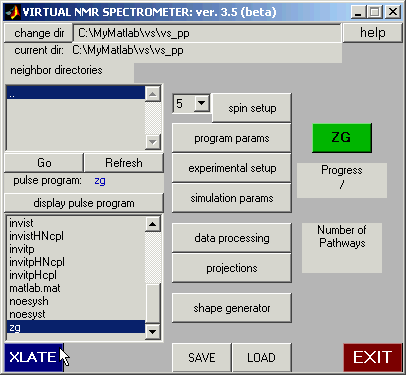Open data processing
Image resolution: width=406 pixels, height=375 pixels.
[232, 238]
